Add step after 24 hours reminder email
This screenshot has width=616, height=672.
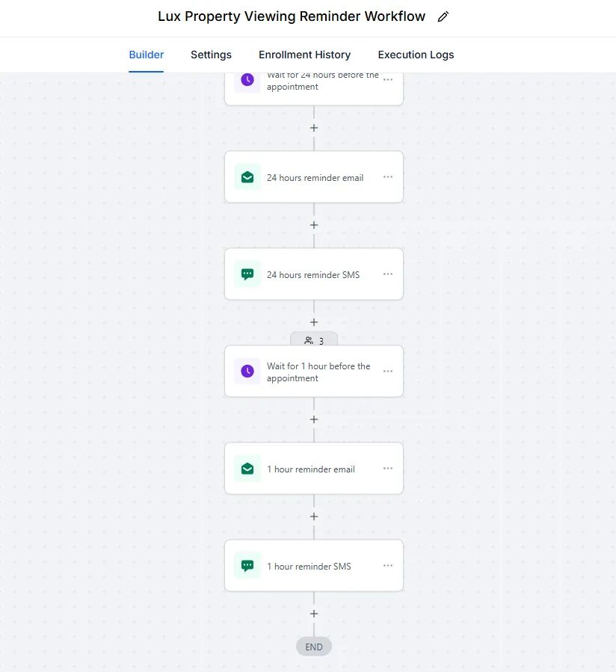[x=314, y=225]
